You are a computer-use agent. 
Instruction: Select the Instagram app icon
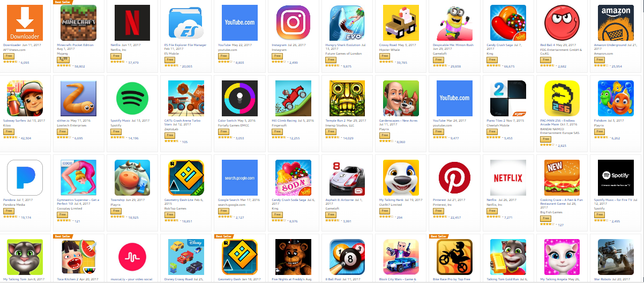coord(293,23)
